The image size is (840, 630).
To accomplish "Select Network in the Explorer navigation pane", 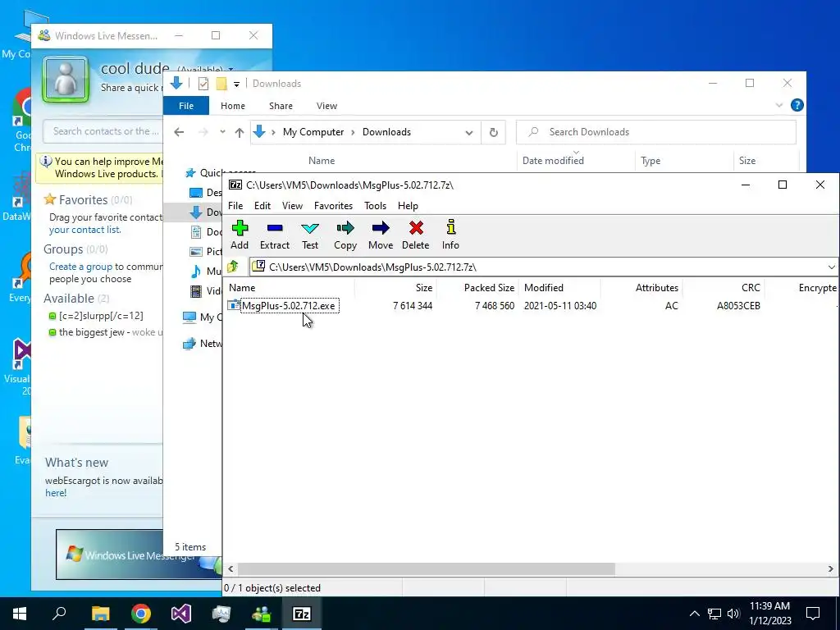I will pyautogui.click(x=203, y=344).
